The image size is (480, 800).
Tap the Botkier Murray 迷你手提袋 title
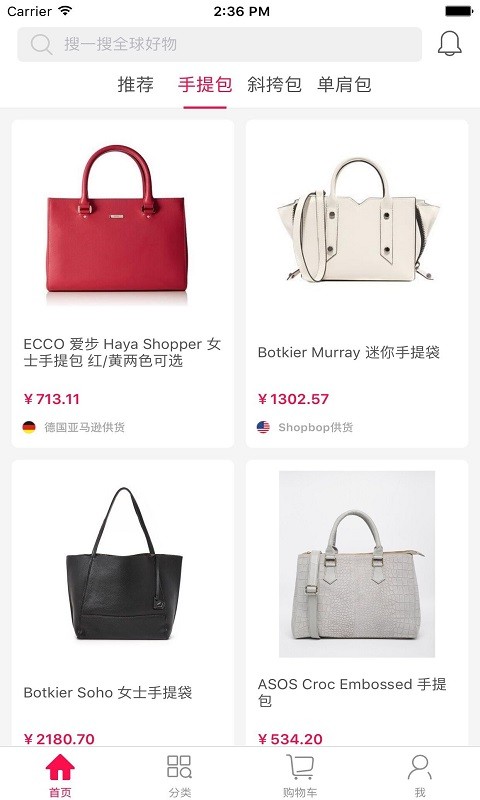pyautogui.click(x=349, y=353)
